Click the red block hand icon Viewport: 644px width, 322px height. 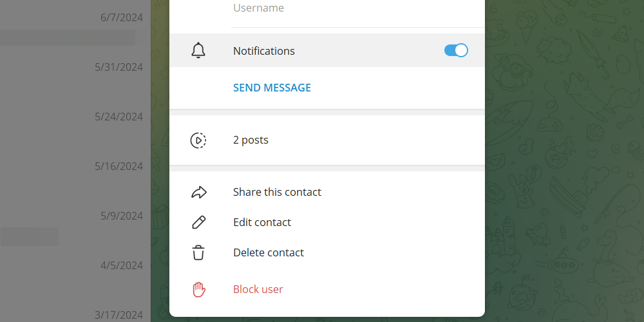(198, 289)
